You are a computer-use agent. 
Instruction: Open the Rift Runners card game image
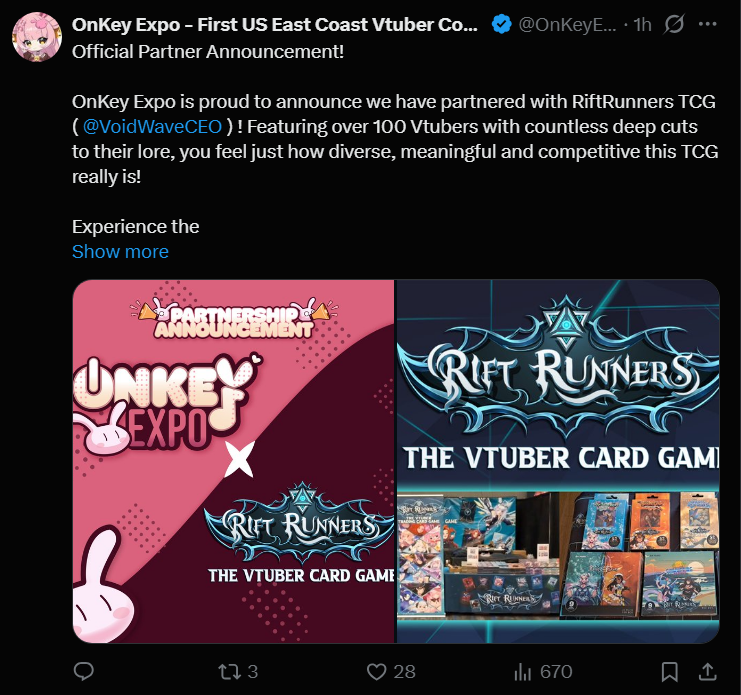558,462
